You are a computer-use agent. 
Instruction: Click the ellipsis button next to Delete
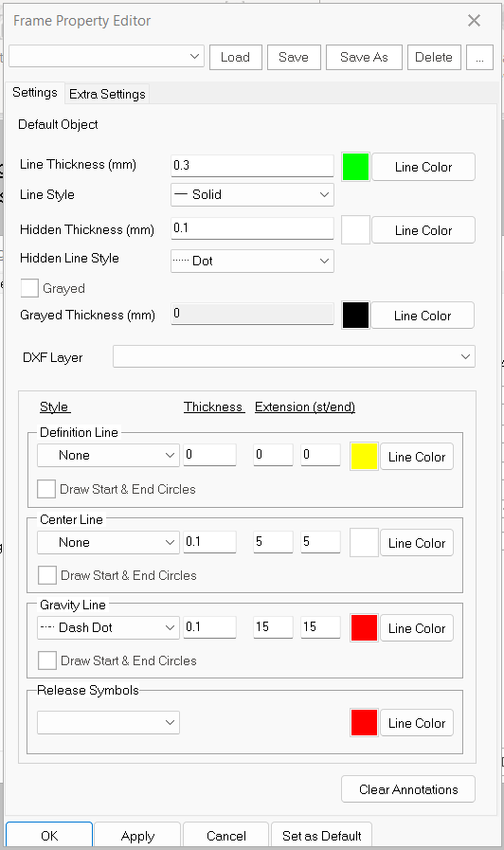tap(479, 58)
